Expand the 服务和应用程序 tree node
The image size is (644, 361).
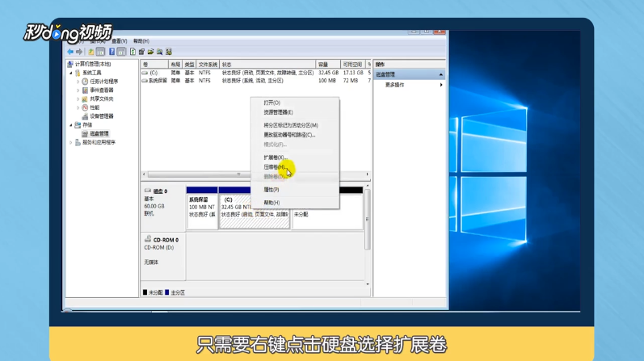coord(71,142)
